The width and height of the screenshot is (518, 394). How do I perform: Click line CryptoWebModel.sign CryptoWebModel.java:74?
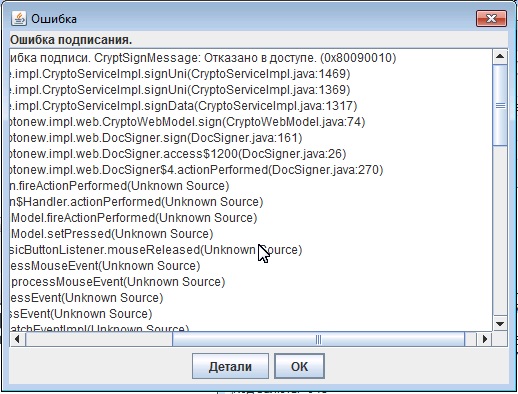point(188,122)
